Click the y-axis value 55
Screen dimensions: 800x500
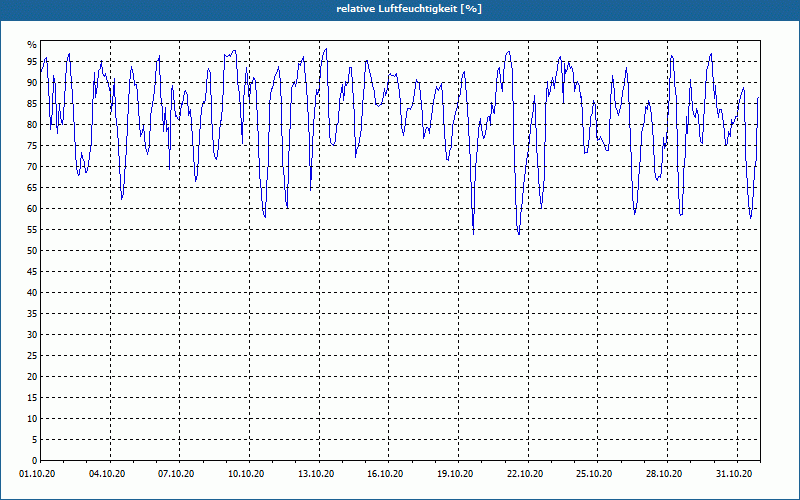click(32, 230)
